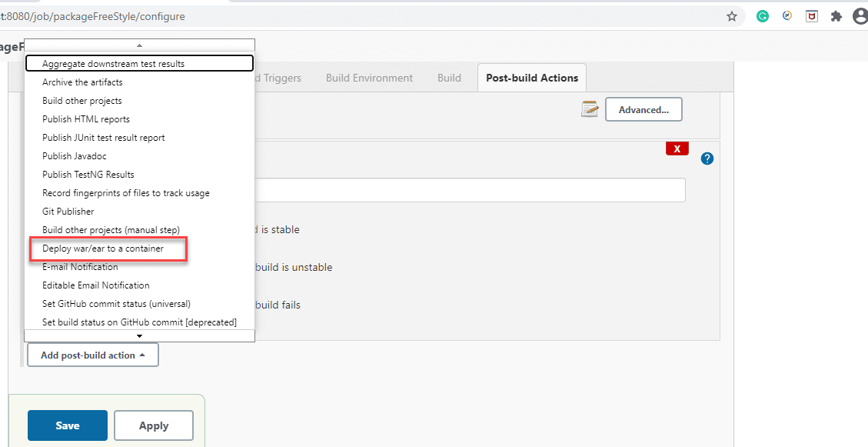
Task: Pick Publish TestNG Results
Action: [139, 175]
